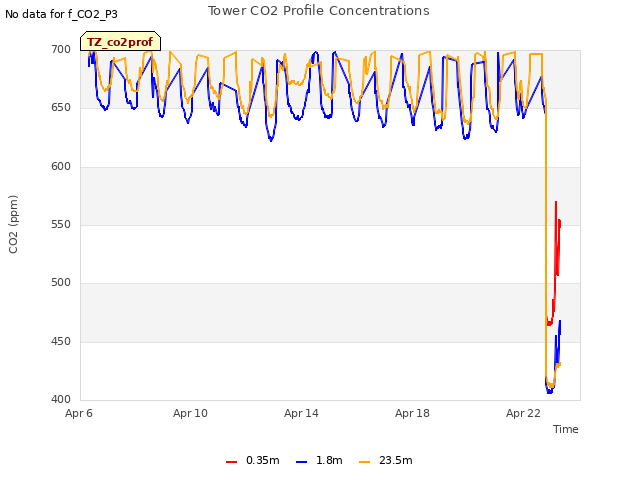Click the chart title Tower CO2 Profile Concentrations
Screen dimensions: 640x480
318,11
